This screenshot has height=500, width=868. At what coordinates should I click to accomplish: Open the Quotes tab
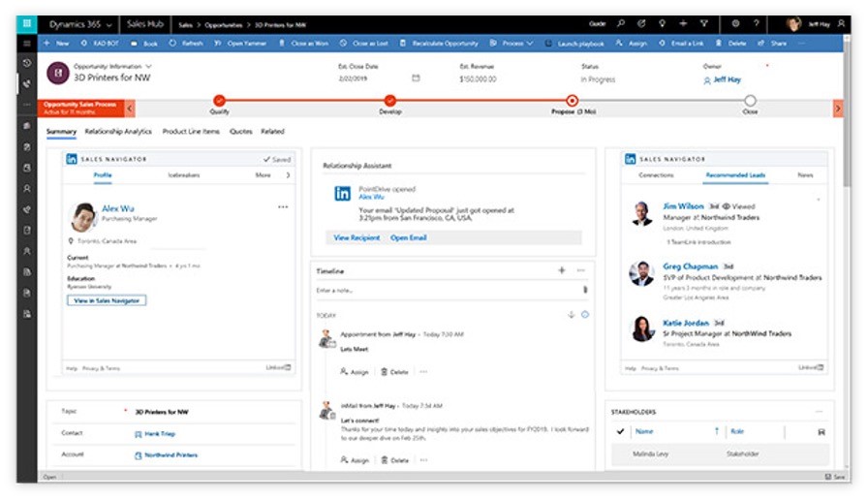click(x=241, y=131)
